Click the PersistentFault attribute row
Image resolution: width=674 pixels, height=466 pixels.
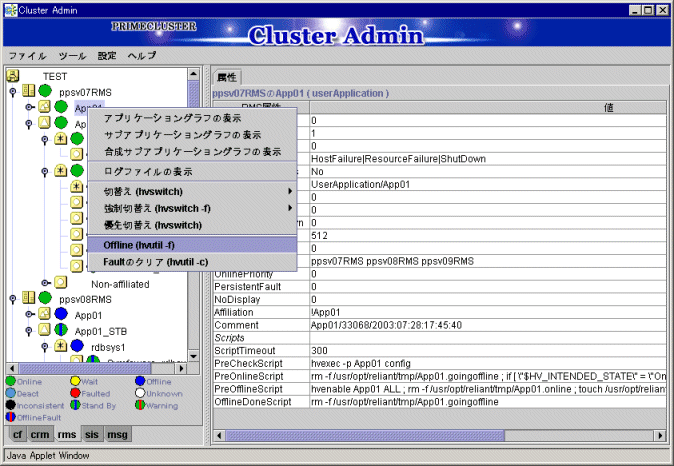[439, 286]
